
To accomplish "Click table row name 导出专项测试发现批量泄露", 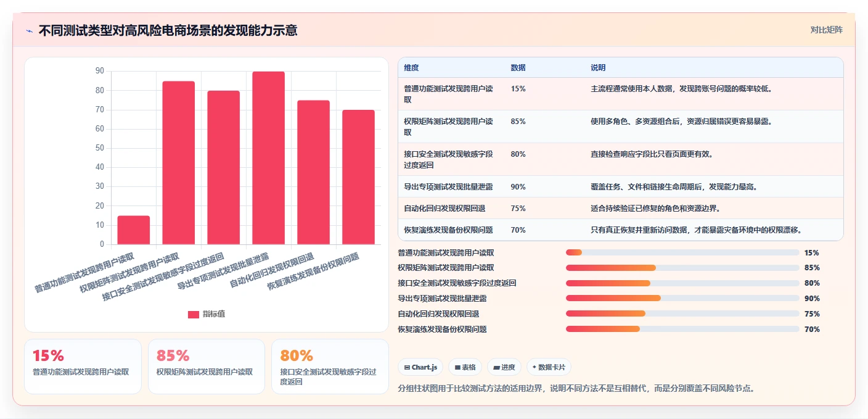I will coord(448,187).
